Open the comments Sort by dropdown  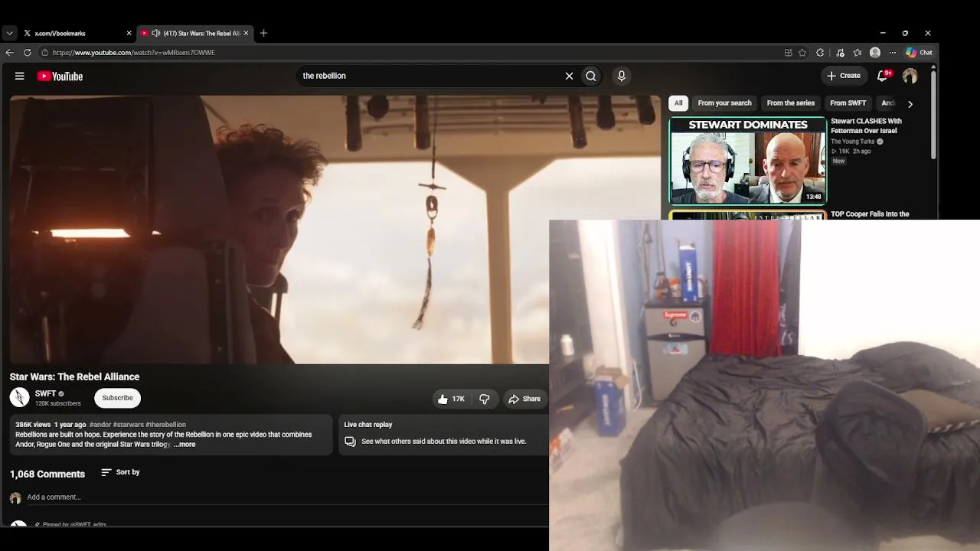click(120, 472)
